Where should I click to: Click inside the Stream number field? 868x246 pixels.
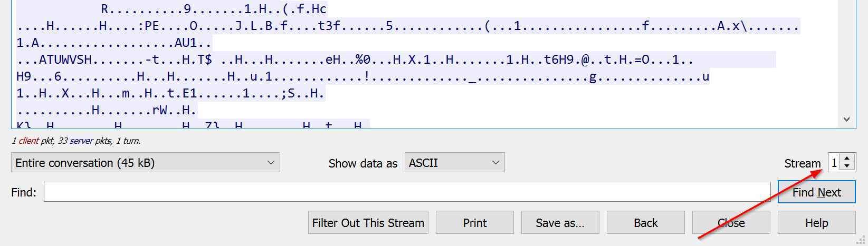(x=834, y=163)
